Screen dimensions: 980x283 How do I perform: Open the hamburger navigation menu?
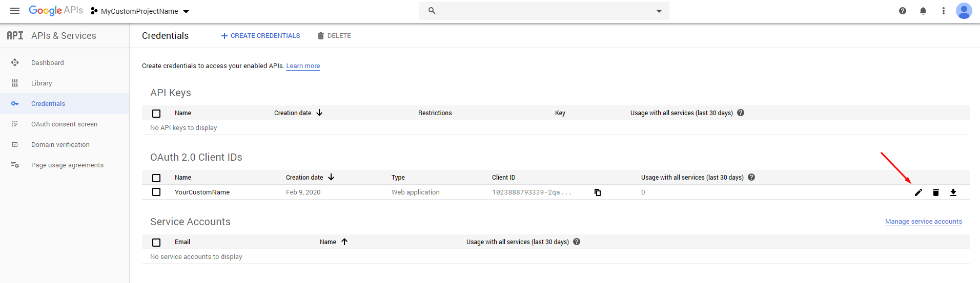pyautogui.click(x=15, y=11)
